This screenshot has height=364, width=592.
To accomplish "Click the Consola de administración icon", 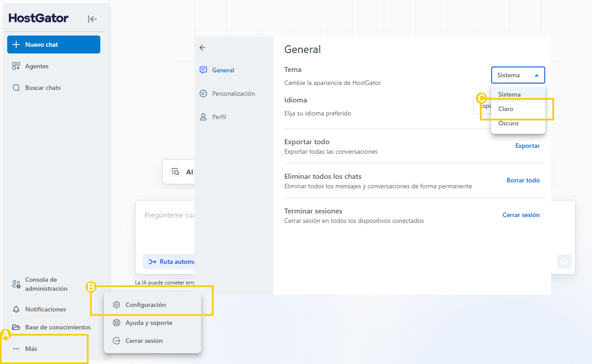I will (x=16, y=284).
